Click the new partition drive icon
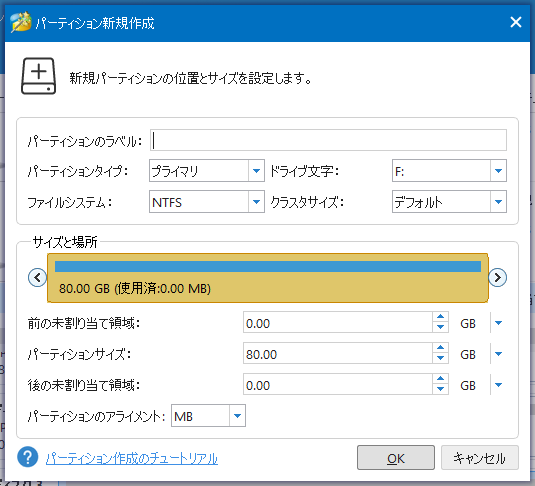The width and height of the screenshot is (535, 486). pyautogui.click(x=39, y=76)
